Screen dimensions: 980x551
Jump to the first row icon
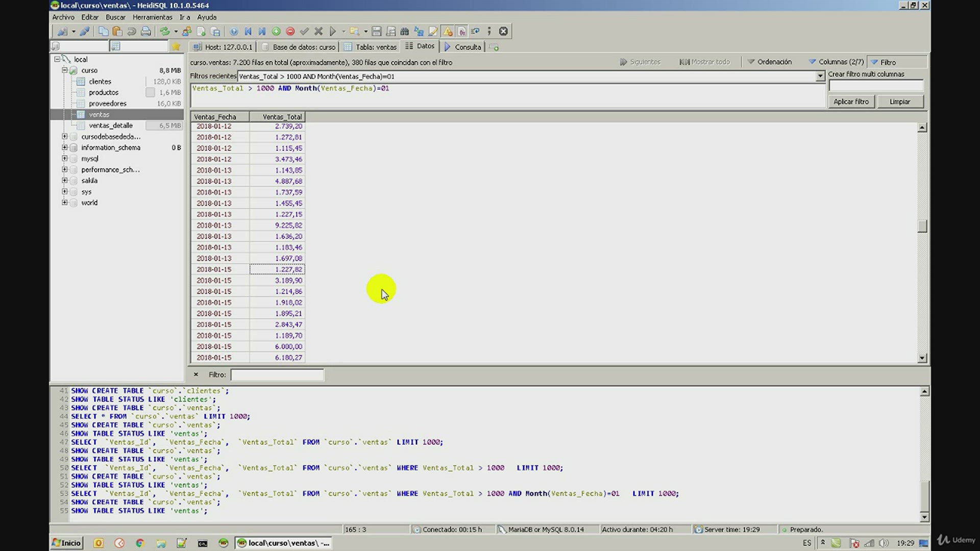tap(248, 31)
